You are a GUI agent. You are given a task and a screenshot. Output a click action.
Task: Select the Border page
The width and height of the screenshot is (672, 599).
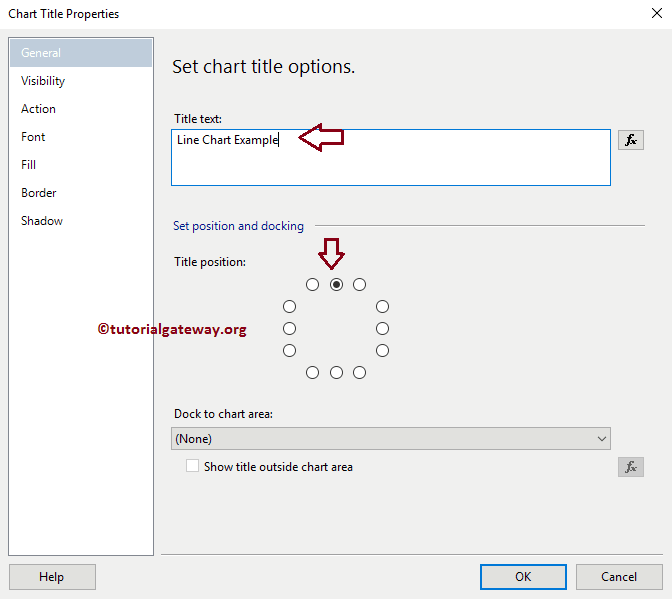pos(39,193)
